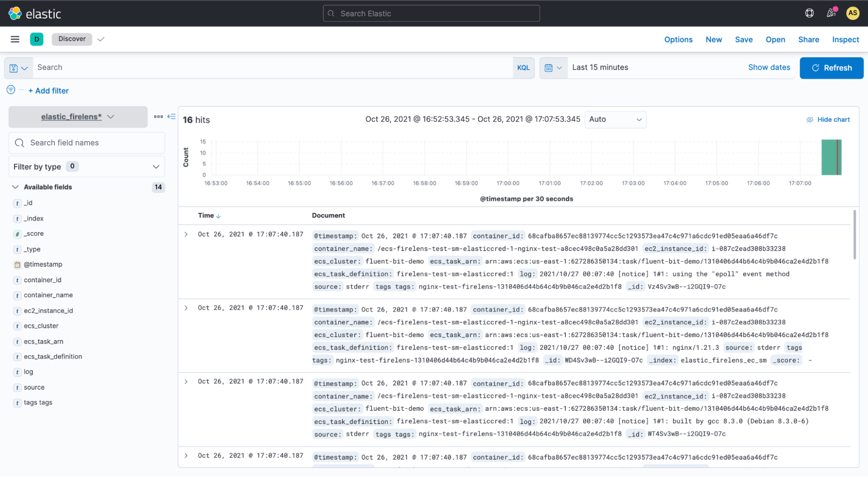Focus the Search field names box
The image size is (868, 477).
click(87, 143)
